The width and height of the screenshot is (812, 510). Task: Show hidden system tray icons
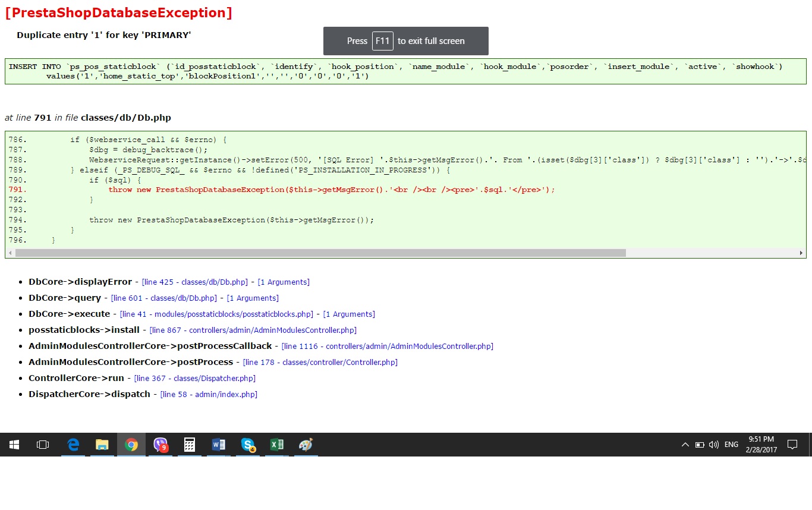pyautogui.click(x=685, y=445)
